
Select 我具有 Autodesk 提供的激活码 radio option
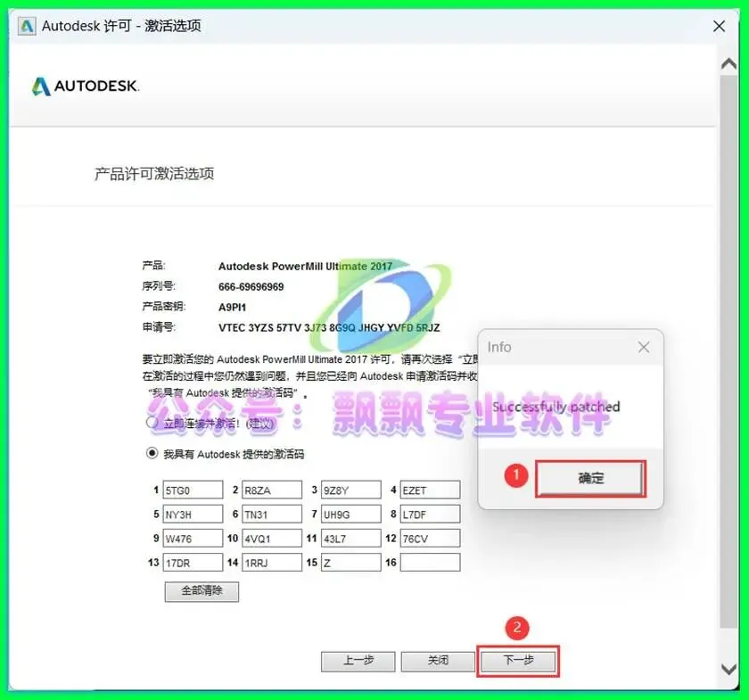pyautogui.click(x=152, y=453)
